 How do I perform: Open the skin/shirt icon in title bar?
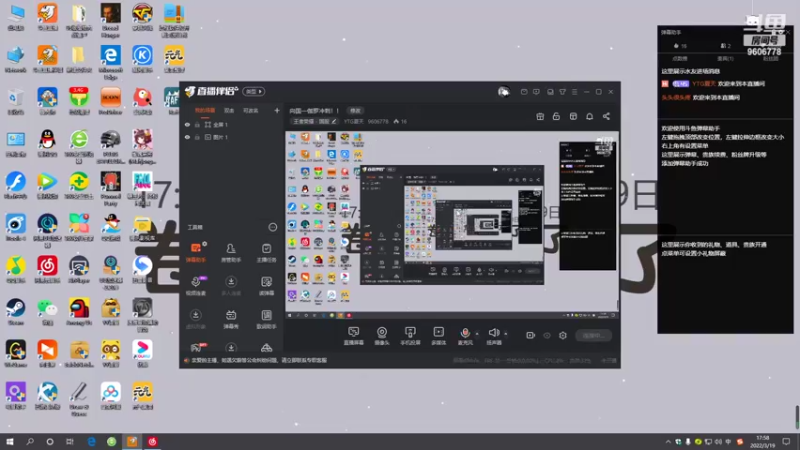point(562,92)
